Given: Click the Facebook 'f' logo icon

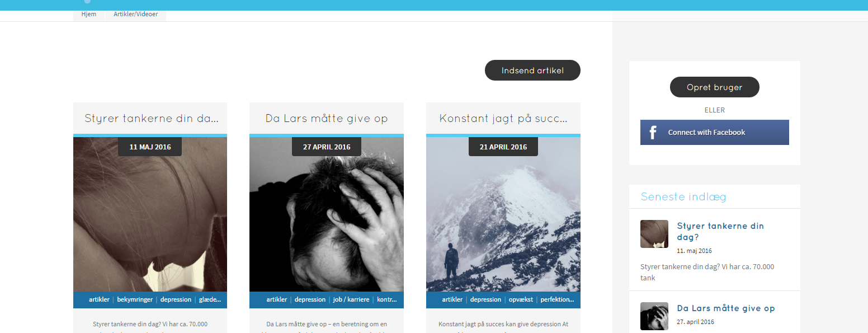Looking at the screenshot, I should 653,133.
